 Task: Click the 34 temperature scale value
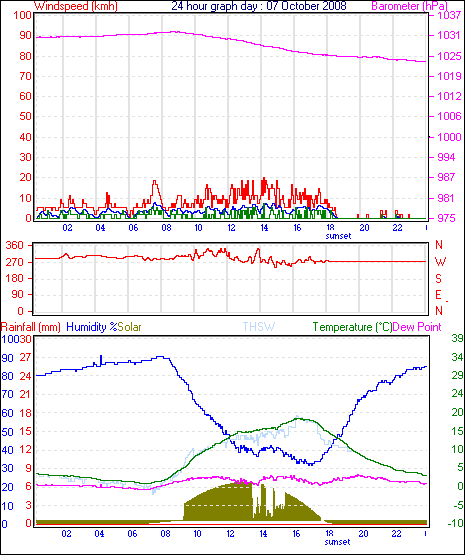point(458,357)
